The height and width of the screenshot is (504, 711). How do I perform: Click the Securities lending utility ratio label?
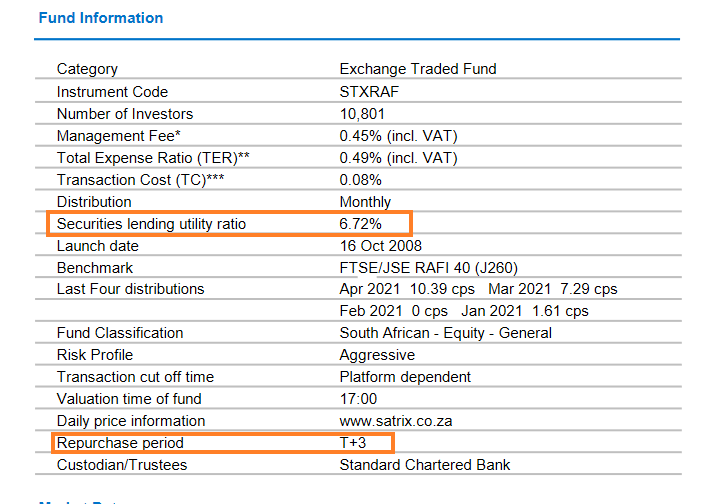point(151,224)
